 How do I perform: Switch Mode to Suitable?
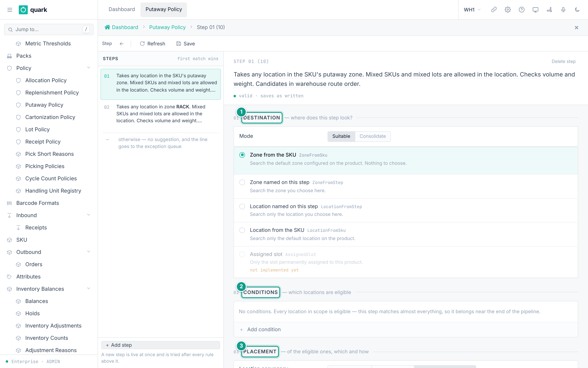(341, 136)
